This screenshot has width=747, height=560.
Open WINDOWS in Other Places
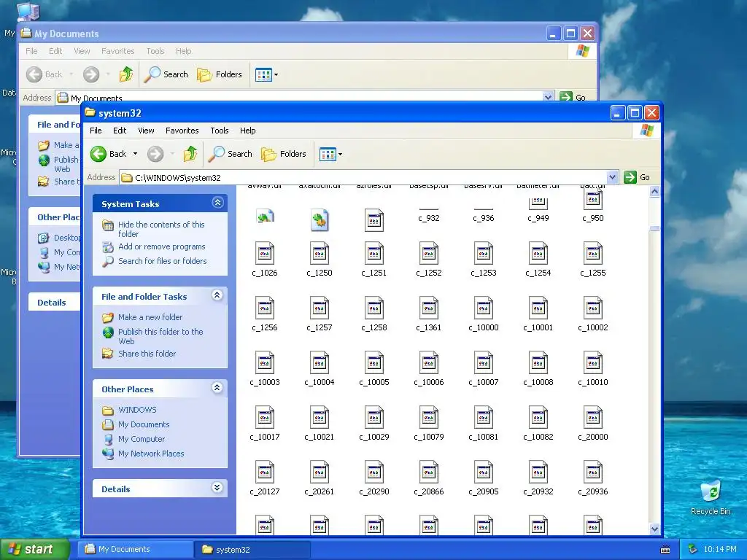(x=137, y=410)
